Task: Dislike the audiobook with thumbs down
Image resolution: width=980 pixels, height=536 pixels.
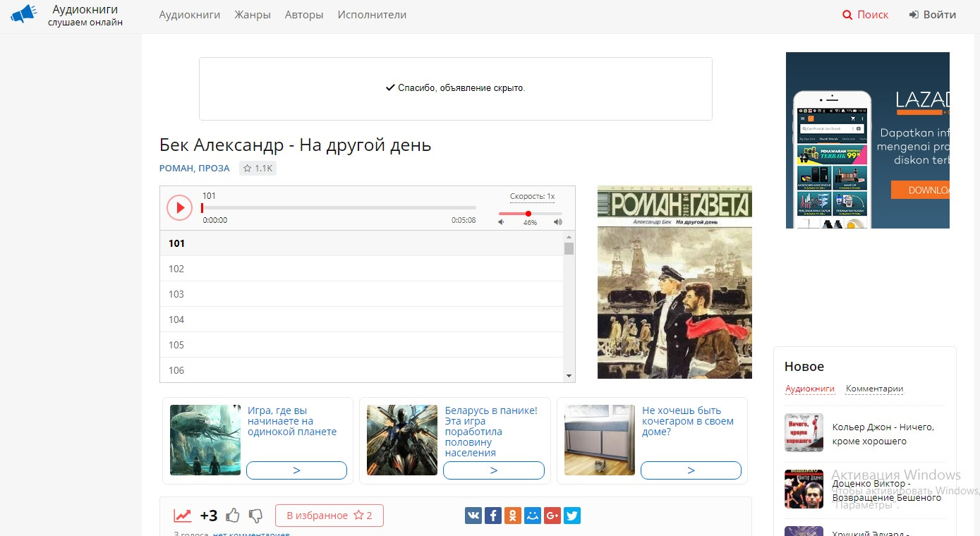Action: click(x=256, y=516)
